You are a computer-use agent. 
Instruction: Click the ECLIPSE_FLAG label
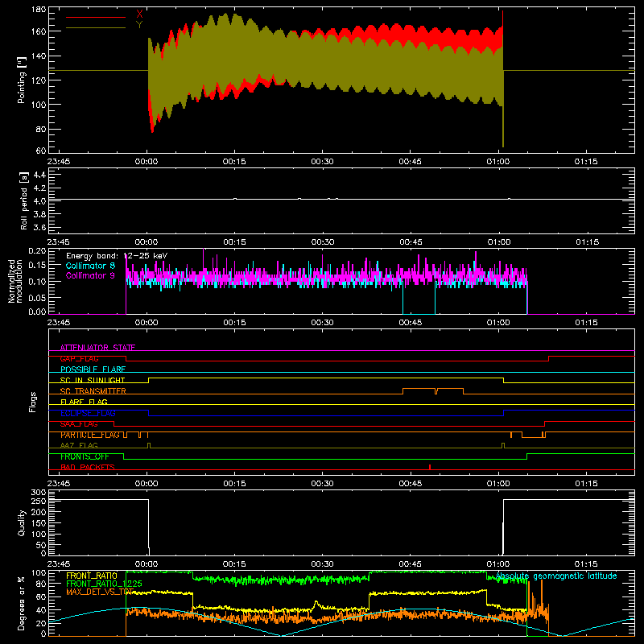click(88, 413)
